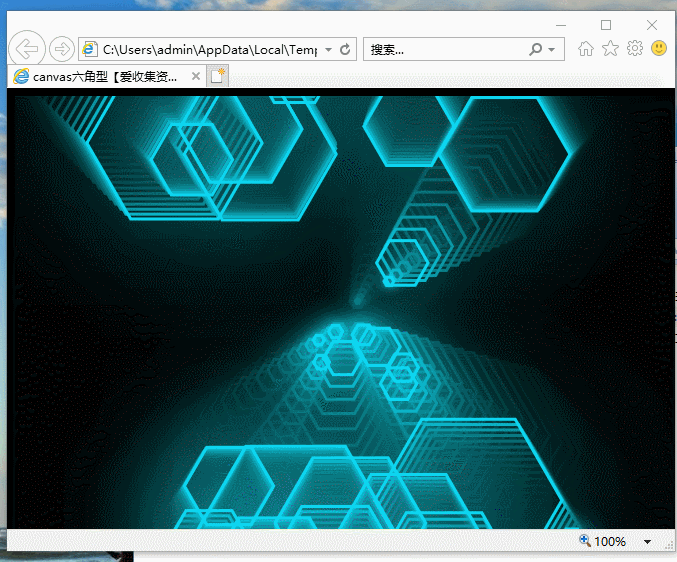
Task: Open Tools menu via the gear icon
Action: coord(635,48)
